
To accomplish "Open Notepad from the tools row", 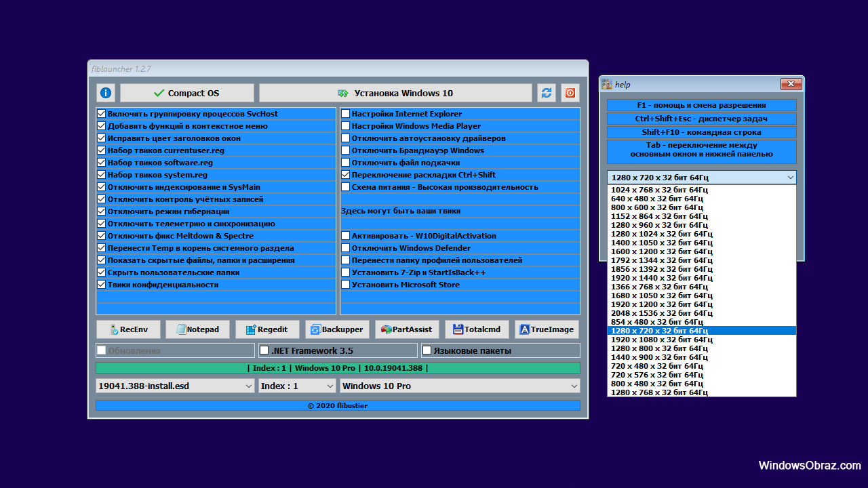I will pyautogui.click(x=198, y=329).
